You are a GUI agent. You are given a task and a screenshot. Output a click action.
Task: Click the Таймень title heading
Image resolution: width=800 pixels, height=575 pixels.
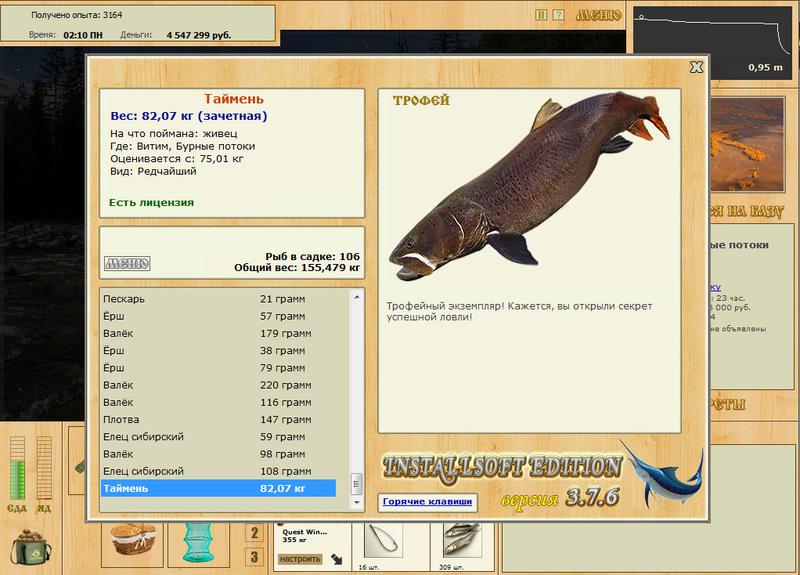point(234,98)
